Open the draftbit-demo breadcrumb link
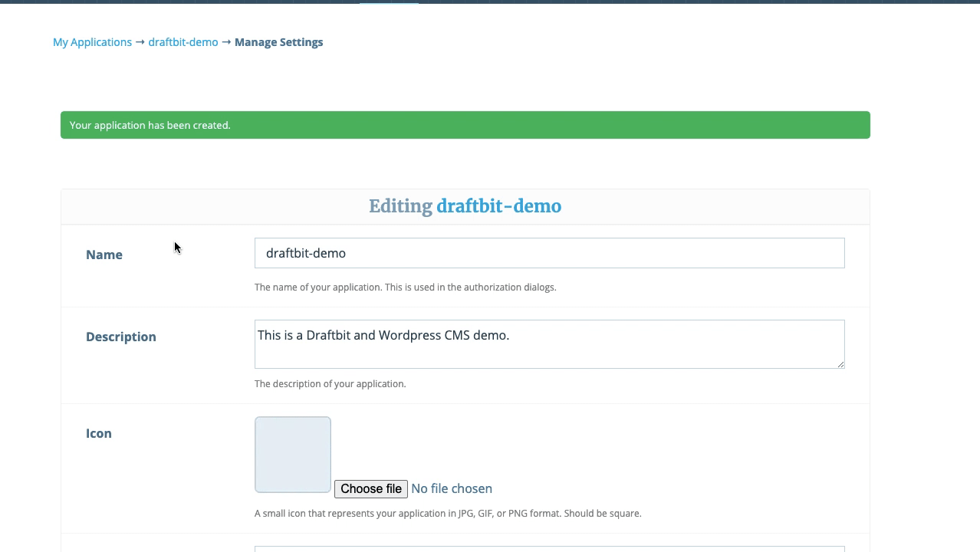The height and width of the screenshot is (552, 980). point(183,42)
